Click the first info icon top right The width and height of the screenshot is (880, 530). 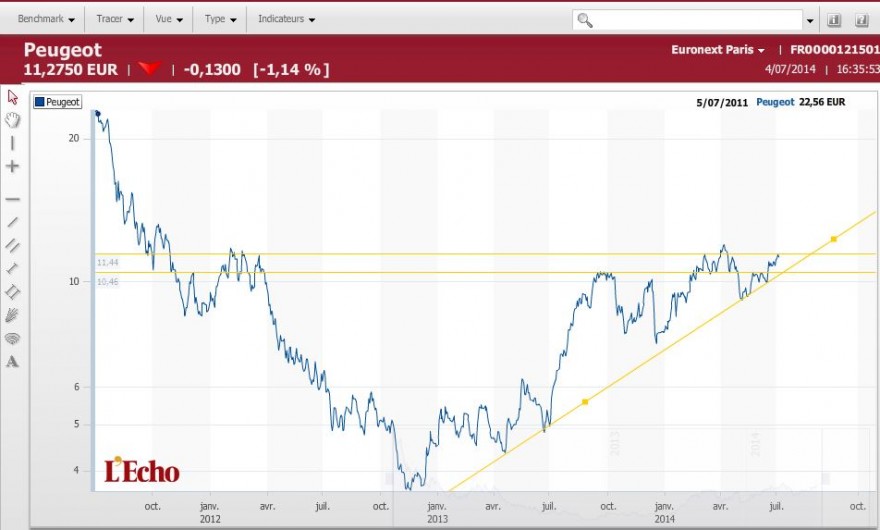point(834,20)
